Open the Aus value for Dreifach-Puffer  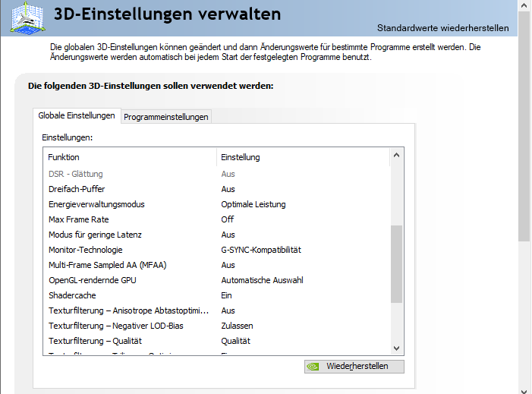click(228, 189)
